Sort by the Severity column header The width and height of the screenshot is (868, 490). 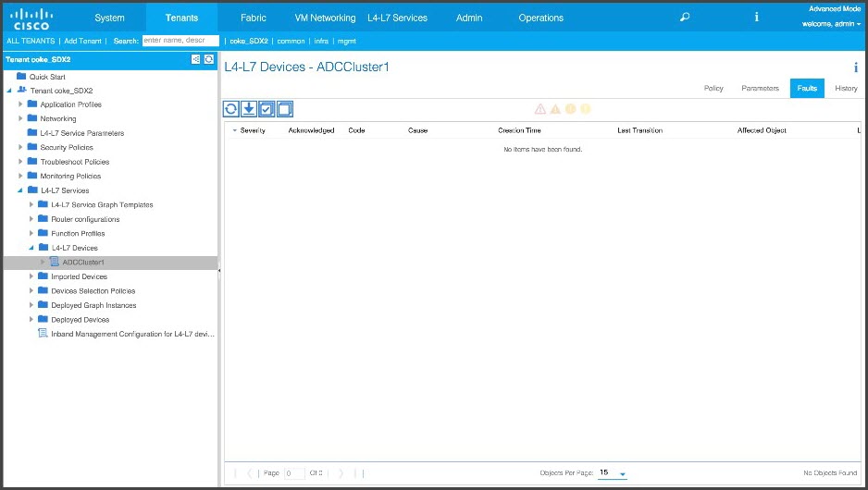[x=253, y=130]
